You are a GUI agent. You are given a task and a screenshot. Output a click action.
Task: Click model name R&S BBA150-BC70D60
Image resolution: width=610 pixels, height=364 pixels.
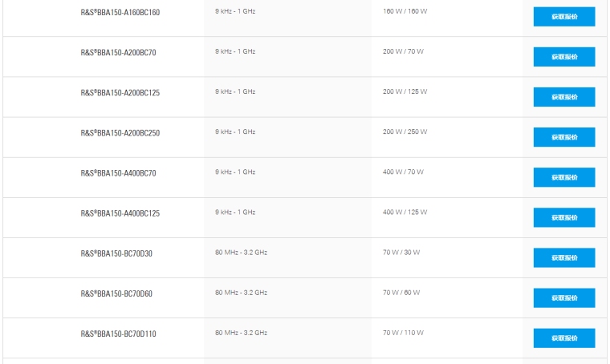coord(116,293)
